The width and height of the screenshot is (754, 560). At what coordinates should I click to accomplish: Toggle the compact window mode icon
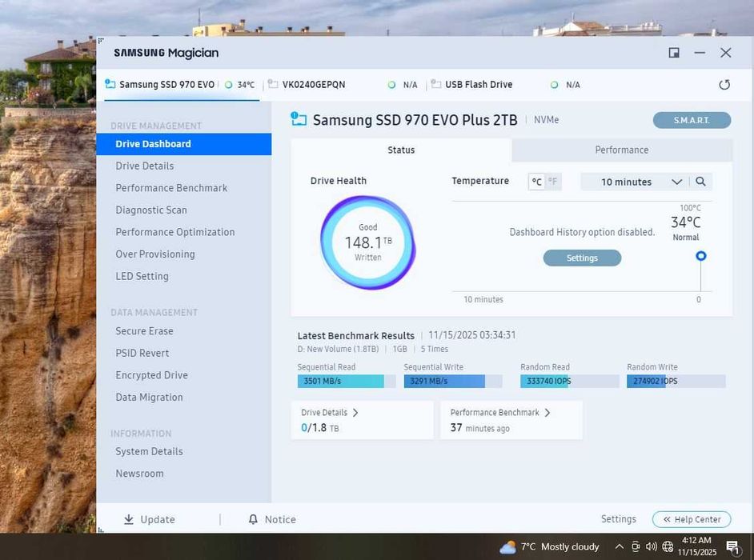674,52
